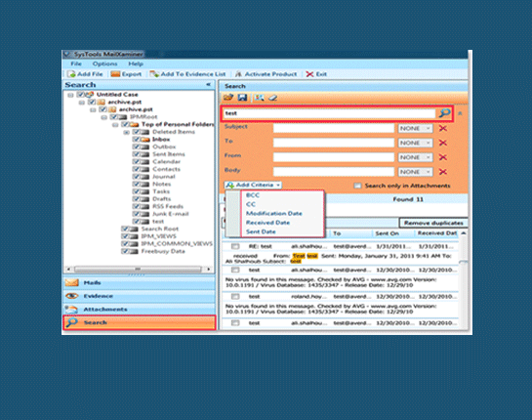Remove the To criteria red X
The width and height of the screenshot is (532, 420).
coord(443,143)
